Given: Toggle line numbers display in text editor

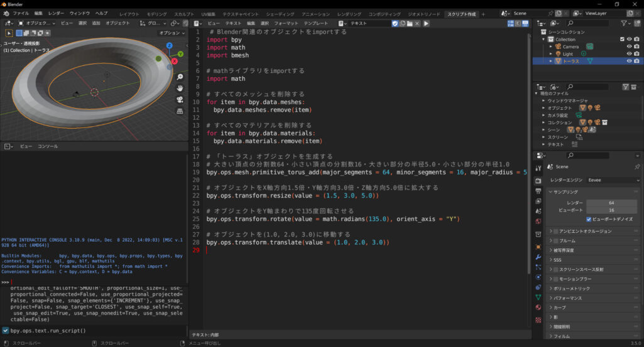Looking at the screenshot, I should click(x=511, y=23).
